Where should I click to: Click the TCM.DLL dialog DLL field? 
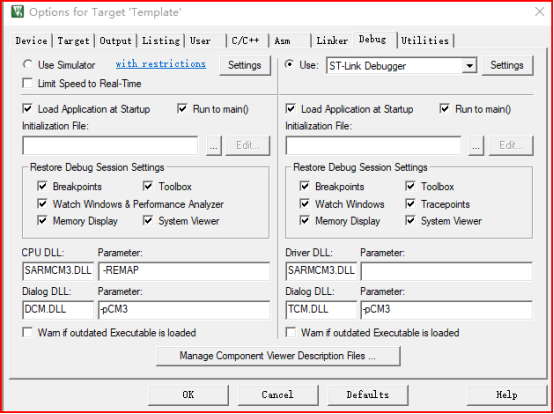point(321,309)
